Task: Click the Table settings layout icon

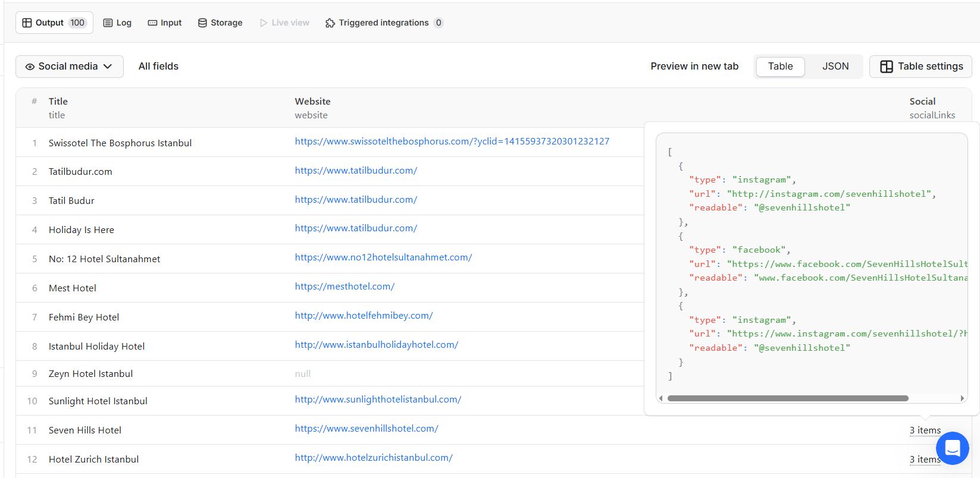Action: [x=887, y=67]
